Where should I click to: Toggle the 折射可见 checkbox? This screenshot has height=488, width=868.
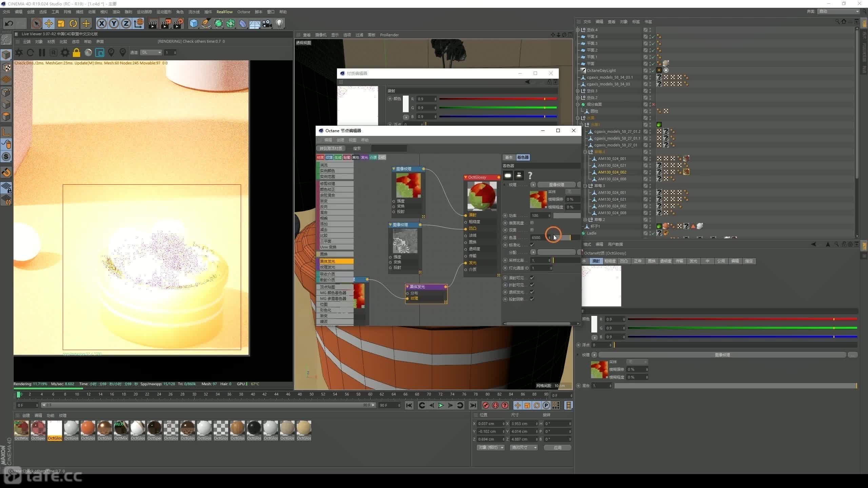tap(532, 285)
